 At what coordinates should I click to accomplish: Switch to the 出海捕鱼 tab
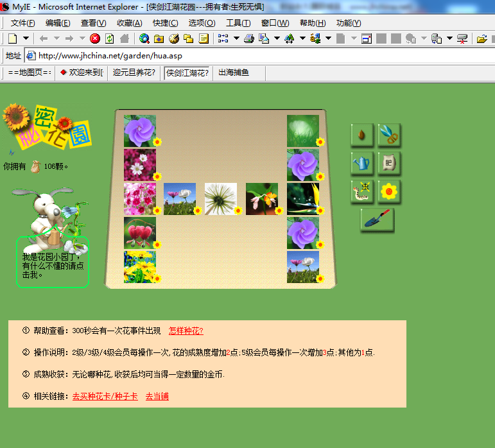[x=239, y=73]
